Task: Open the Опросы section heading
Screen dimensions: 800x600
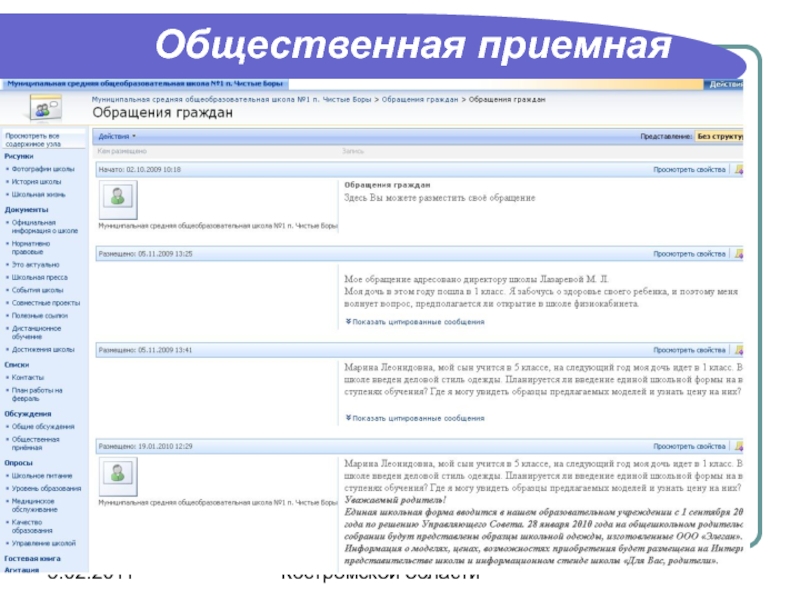Action: pyautogui.click(x=18, y=463)
